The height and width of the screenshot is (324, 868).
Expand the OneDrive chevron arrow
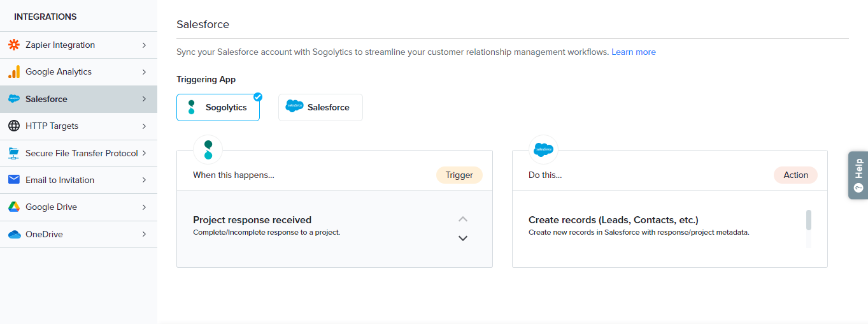(x=145, y=234)
